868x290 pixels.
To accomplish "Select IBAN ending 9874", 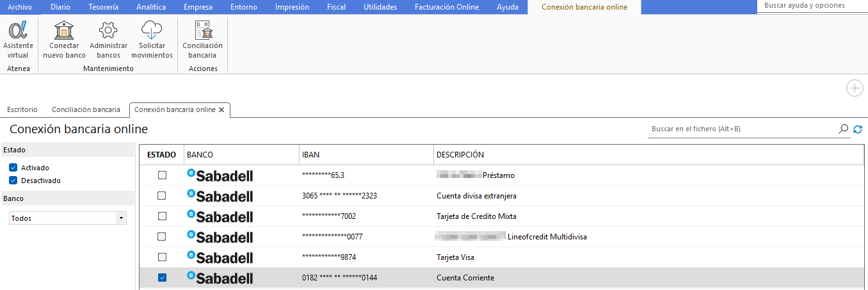I will click(x=328, y=257).
